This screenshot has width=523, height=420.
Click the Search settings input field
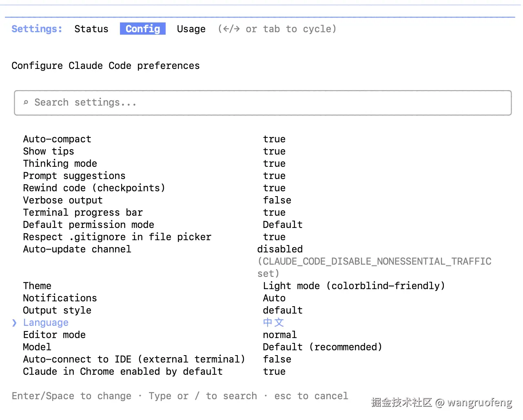[263, 103]
